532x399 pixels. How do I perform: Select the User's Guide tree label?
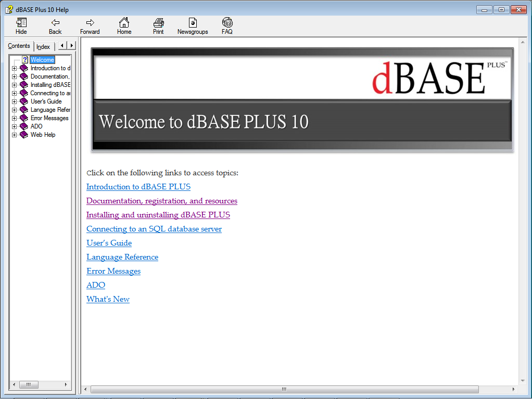46,101
